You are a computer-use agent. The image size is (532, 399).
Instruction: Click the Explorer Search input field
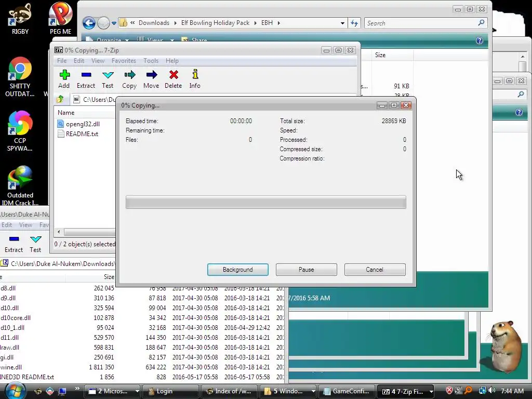coord(421,23)
